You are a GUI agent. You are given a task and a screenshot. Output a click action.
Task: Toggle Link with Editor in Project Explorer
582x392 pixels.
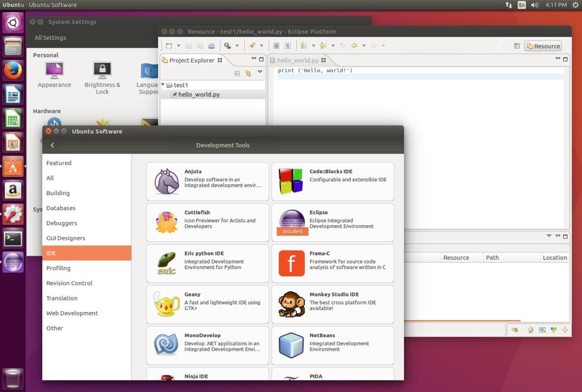tap(248, 74)
